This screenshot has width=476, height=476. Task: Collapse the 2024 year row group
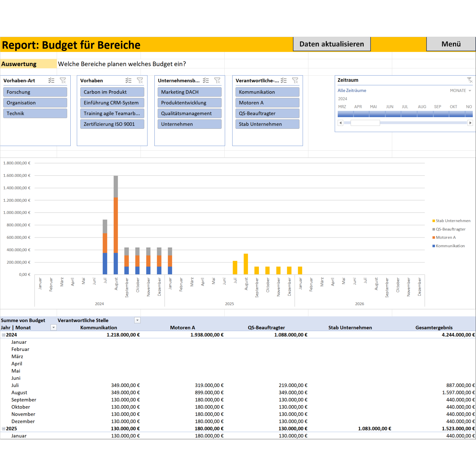pyautogui.click(x=4, y=335)
